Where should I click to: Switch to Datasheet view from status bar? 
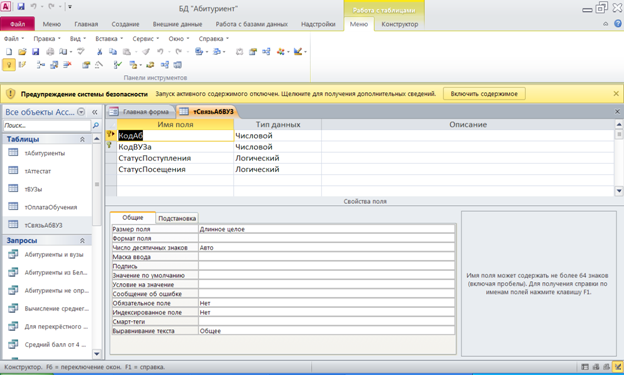(585, 367)
